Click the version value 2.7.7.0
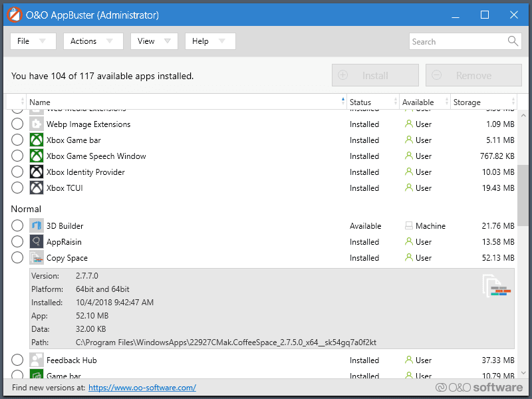Screen dimensions: 532x399 coord(87,276)
